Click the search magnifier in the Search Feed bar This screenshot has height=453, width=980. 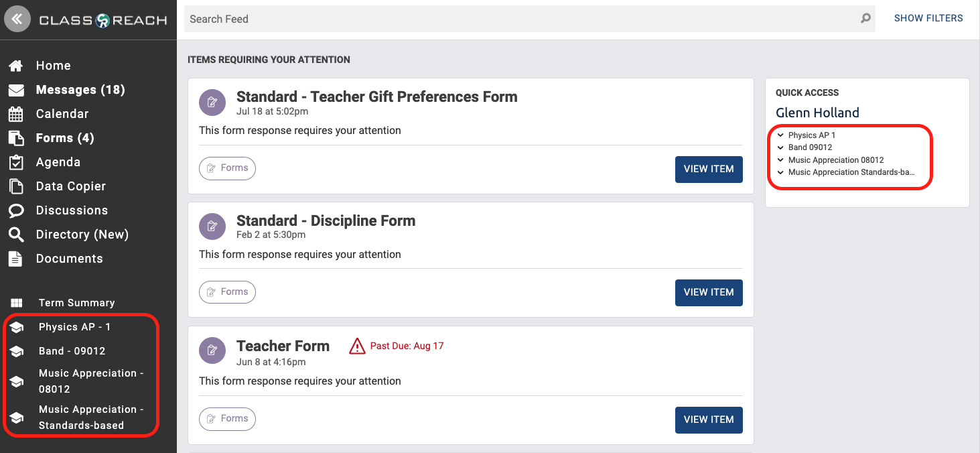pos(865,19)
